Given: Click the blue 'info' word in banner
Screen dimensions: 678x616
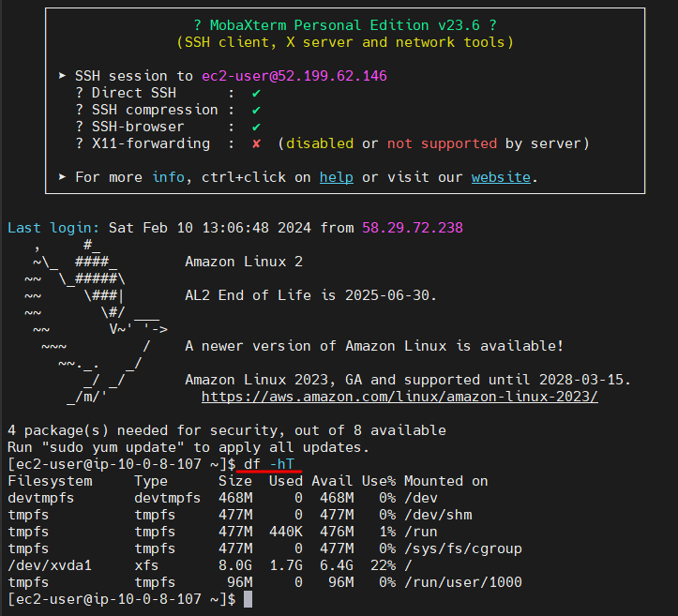Looking at the screenshot, I should 167,177.
